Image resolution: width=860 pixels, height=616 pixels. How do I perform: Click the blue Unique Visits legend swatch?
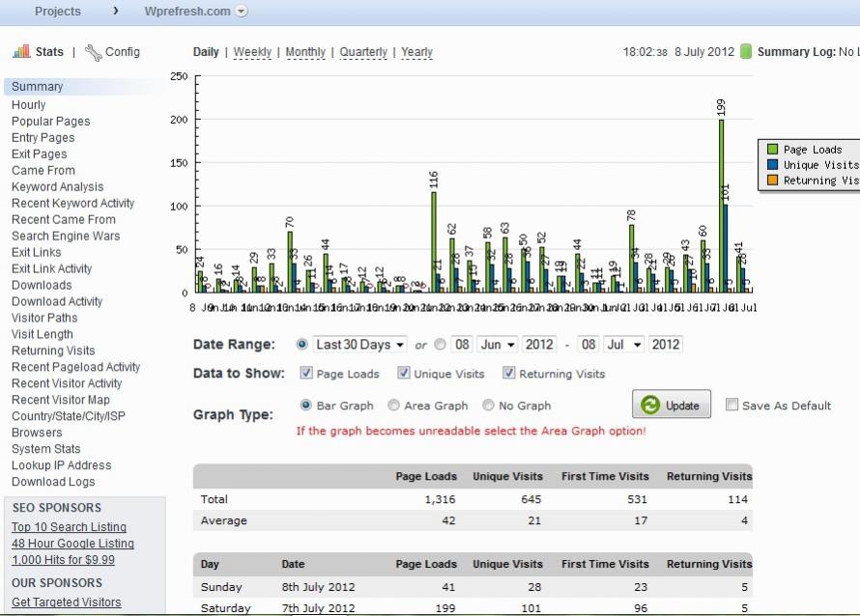773,164
